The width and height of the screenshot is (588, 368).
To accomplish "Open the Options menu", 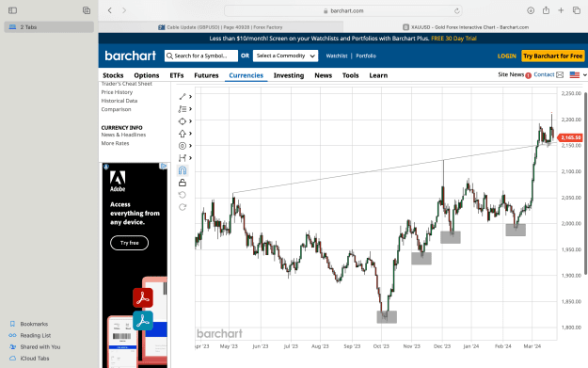I will point(147,75).
